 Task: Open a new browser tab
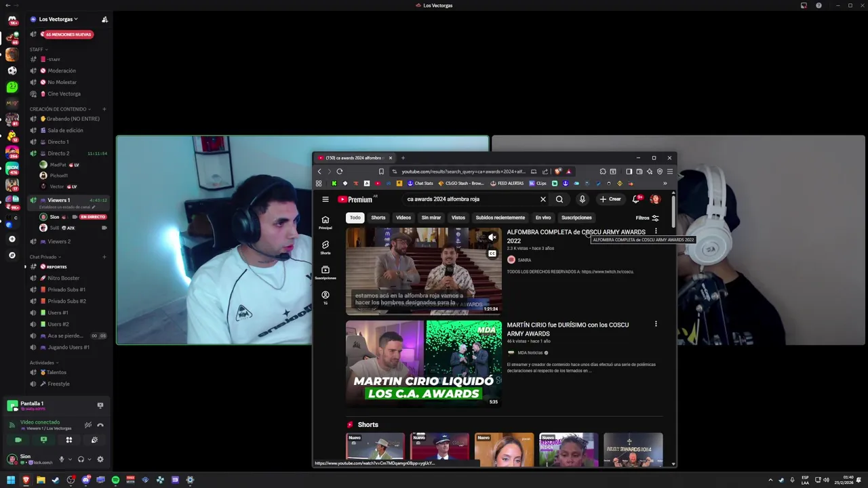(x=402, y=158)
